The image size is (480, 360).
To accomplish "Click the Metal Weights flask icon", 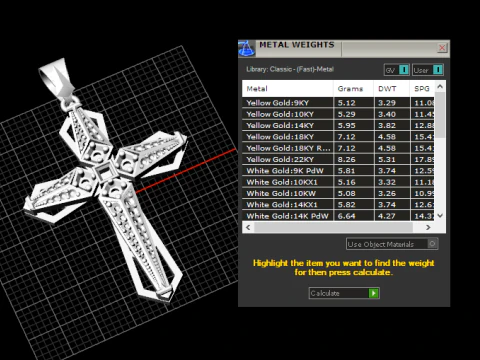I will (247, 49).
